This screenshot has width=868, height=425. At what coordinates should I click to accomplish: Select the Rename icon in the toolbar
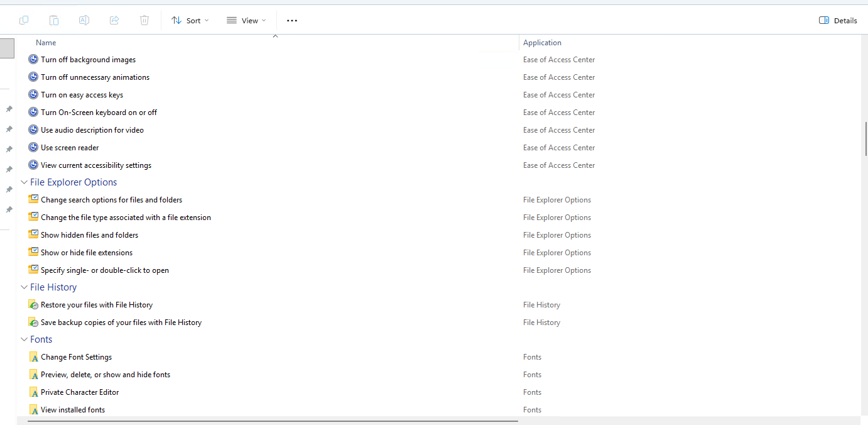84,19
